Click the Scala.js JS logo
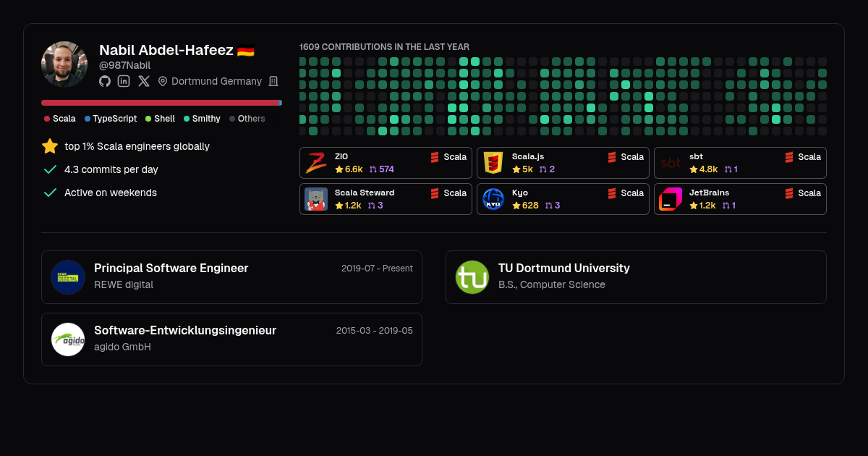 493,163
